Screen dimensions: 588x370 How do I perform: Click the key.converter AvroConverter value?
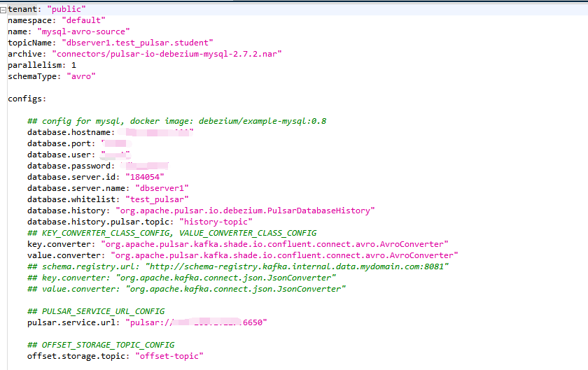274,244
